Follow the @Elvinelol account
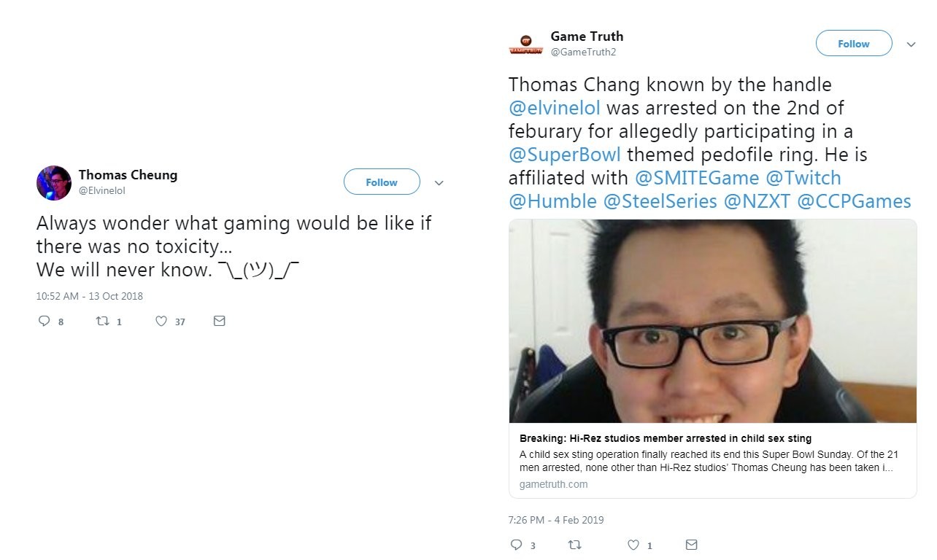937x560 pixels. point(382,182)
